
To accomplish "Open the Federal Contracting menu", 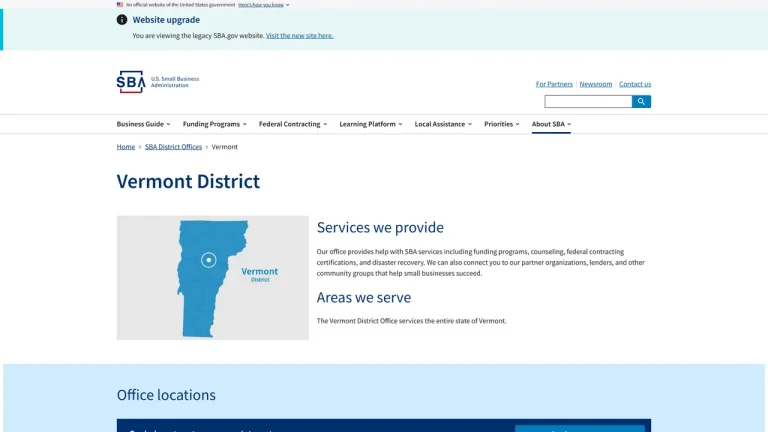I will 293,124.
